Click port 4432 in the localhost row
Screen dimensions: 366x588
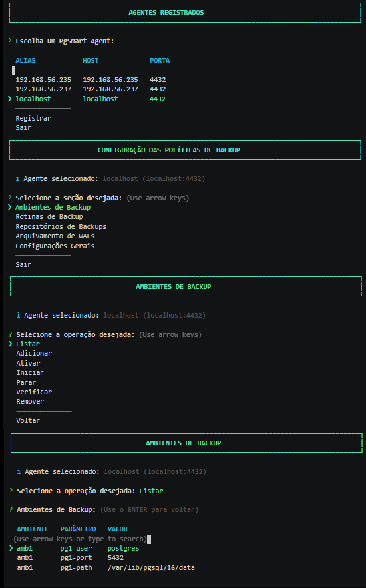[157, 99]
